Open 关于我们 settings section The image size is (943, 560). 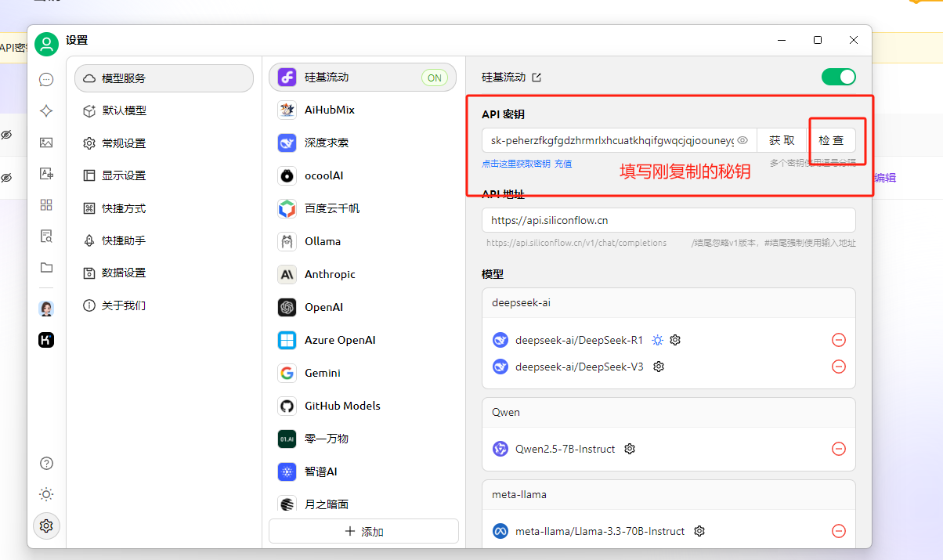coord(164,305)
